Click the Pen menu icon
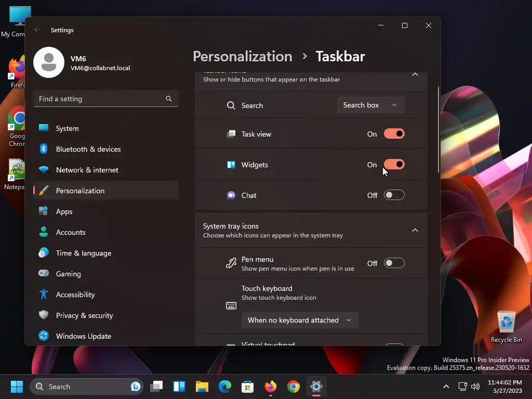Viewport: 532px width, 399px height. (231, 263)
